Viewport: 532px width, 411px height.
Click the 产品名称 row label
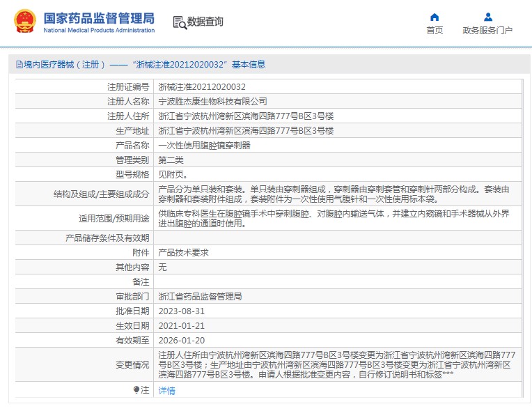click(132, 146)
